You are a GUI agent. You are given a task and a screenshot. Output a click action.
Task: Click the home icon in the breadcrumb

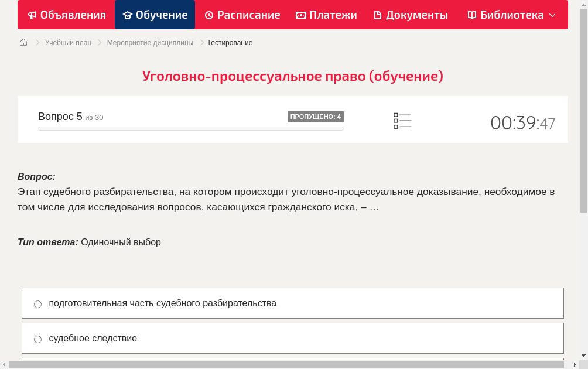[x=23, y=42]
